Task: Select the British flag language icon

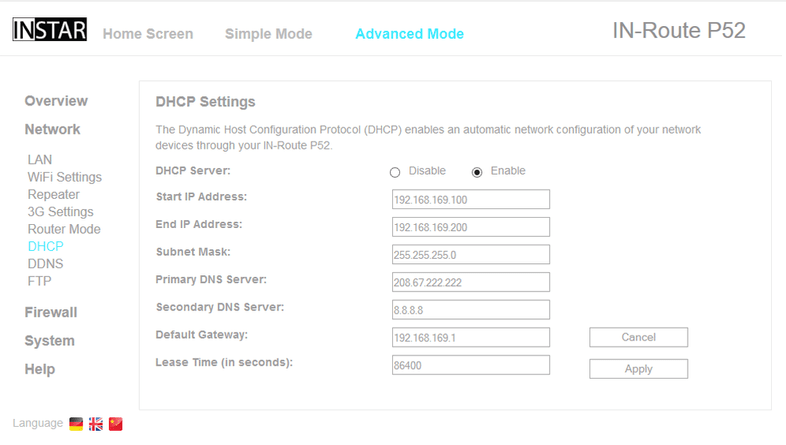Action: (x=96, y=424)
